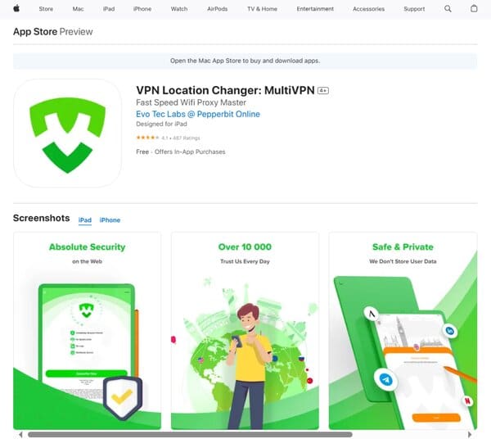This screenshot has height=448, width=491.
Task: Open the Support menu
Action: pos(414,9)
